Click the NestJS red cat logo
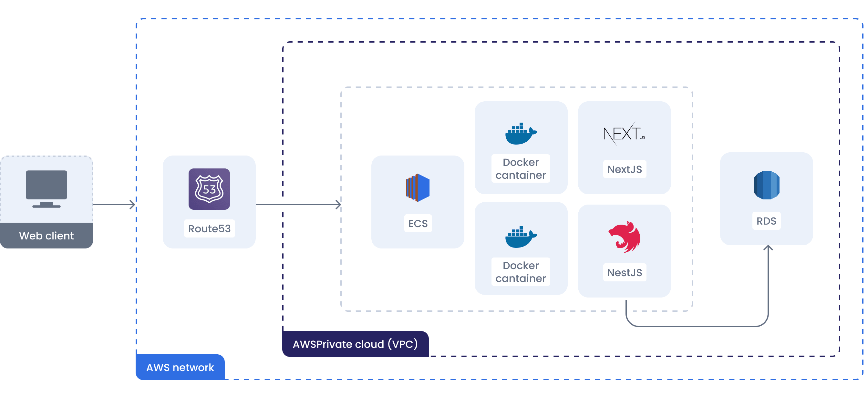 (x=625, y=237)
